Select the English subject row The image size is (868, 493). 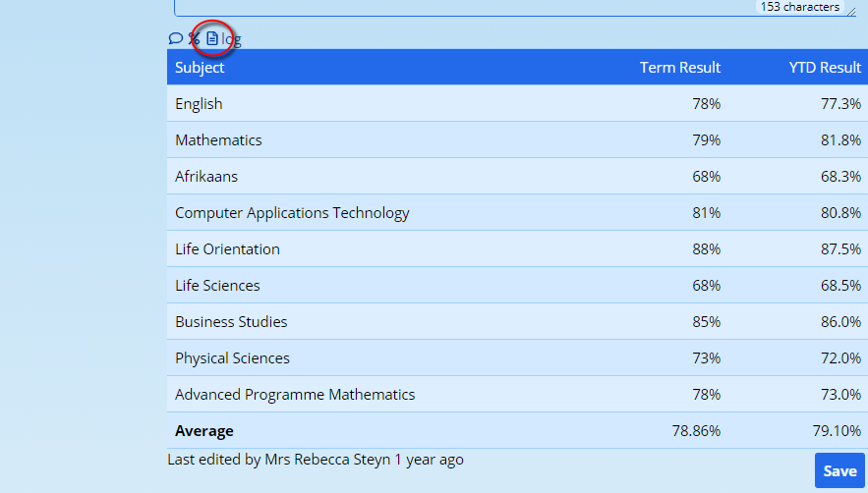click(199, 104)
